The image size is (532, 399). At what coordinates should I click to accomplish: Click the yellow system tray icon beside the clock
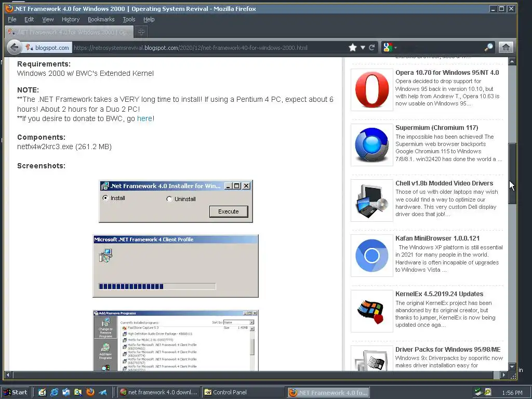click(x=488, y=392)
